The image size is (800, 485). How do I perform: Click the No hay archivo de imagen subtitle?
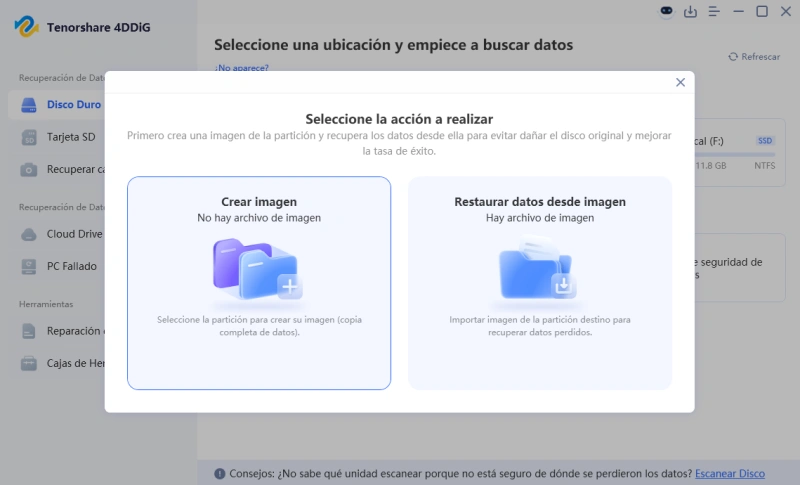[259, 218]
